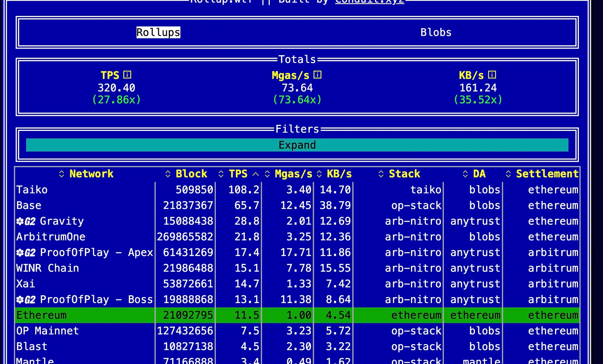The width and height of the screenshot is (603, 364).
Task: Click total KB/s value 161.24
Action: (x=478, y=88)
